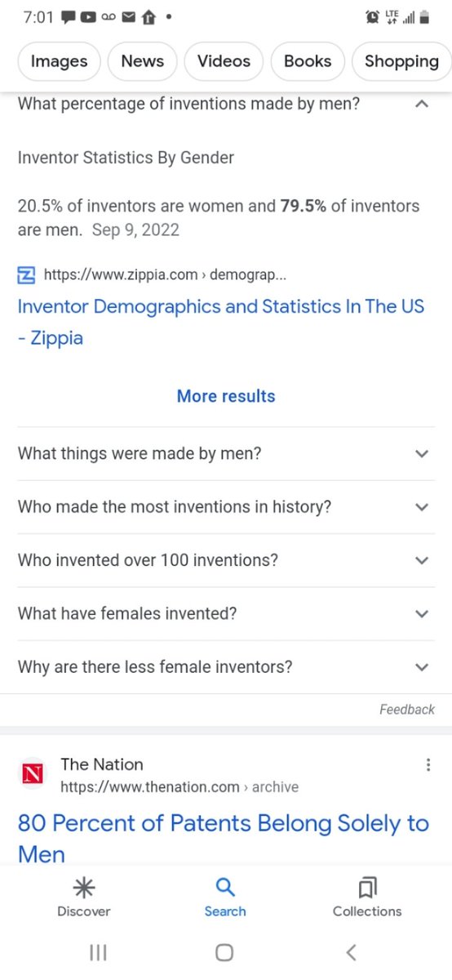Open the Discover tab icon
The width and height of the screenshot is (452, 980).
82,887
